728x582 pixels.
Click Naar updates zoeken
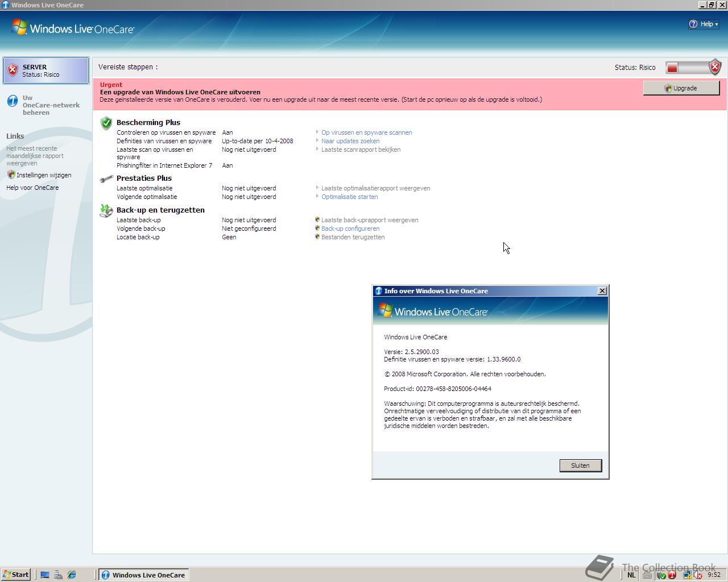pyautogui.click(x=350, y=141)
